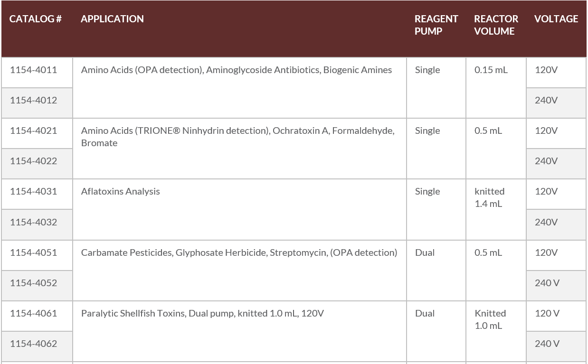Viewport: 588px width, 364px height.
Task: Select catalog number 1154-4061
Action: 33,313
